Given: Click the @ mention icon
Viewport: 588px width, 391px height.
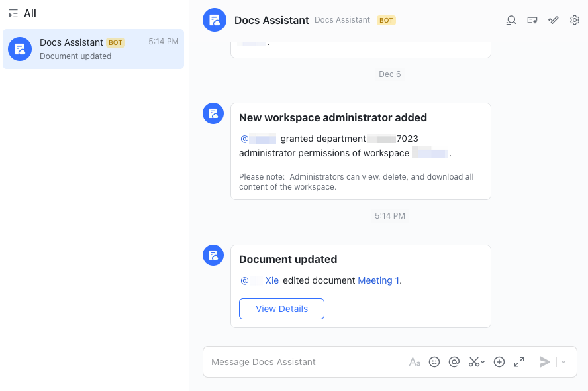Looking at the screenshot, I should (x=454, y=362).
